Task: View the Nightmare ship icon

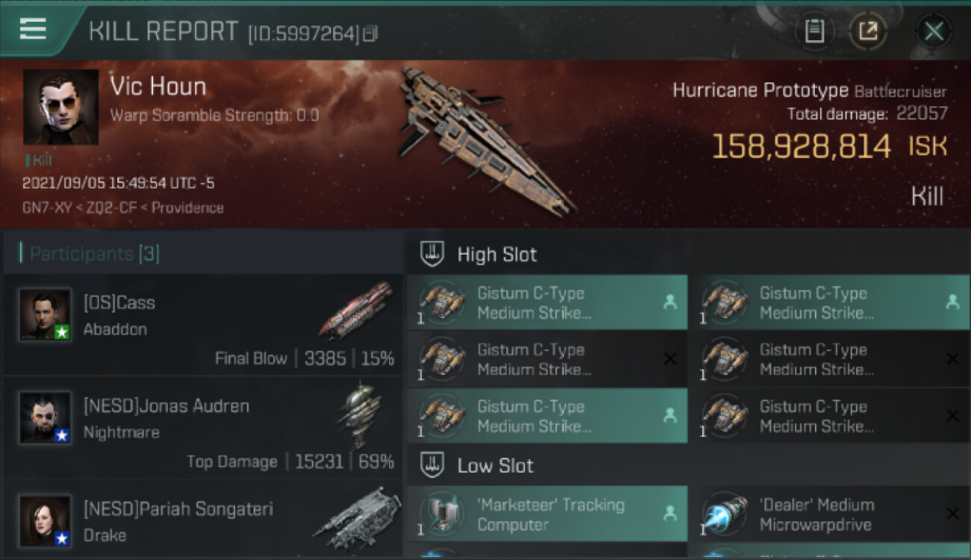Action: click(x=359, y=414)
